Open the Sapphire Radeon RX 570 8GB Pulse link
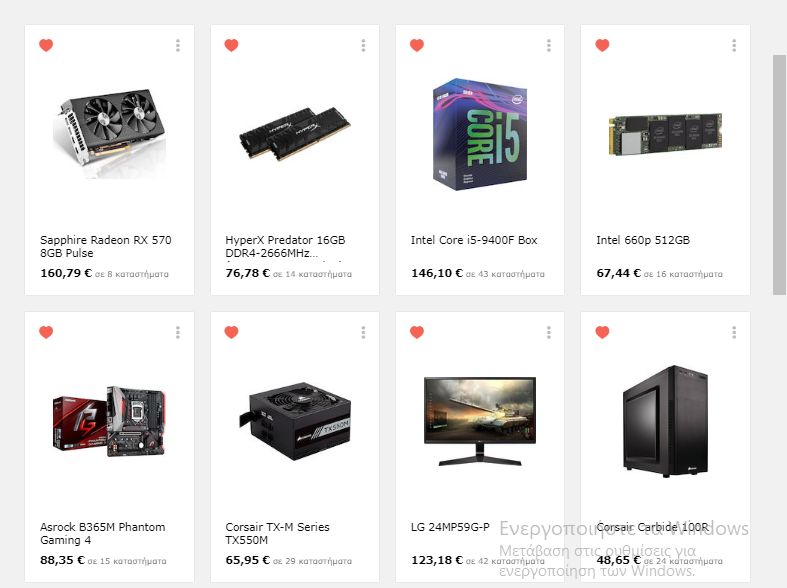The width and height of the screenshot is (787, 588). (106, 246)
